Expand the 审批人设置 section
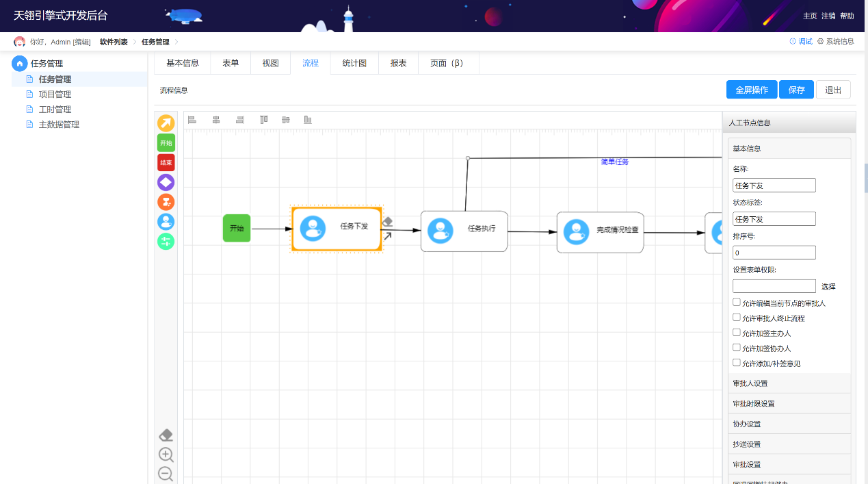The image size is (868, 484). click(x=789, y=383)
